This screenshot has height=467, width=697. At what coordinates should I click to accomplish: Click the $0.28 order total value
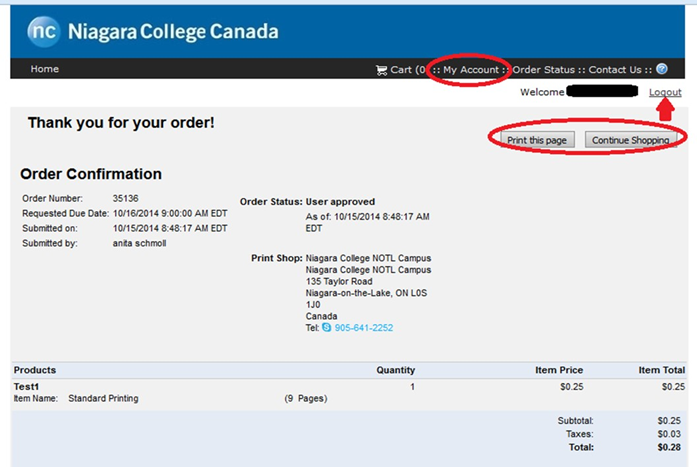tap(671, 447)
